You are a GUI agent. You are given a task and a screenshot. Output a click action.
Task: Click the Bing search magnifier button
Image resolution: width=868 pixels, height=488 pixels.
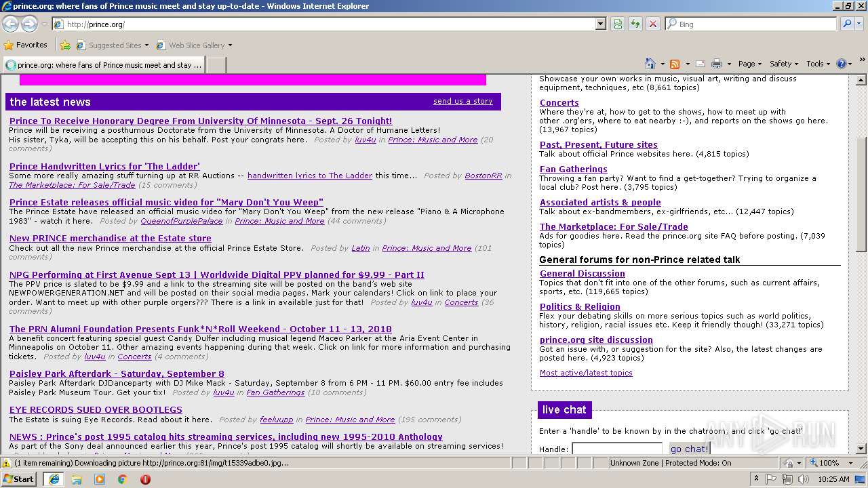[846, 24]
